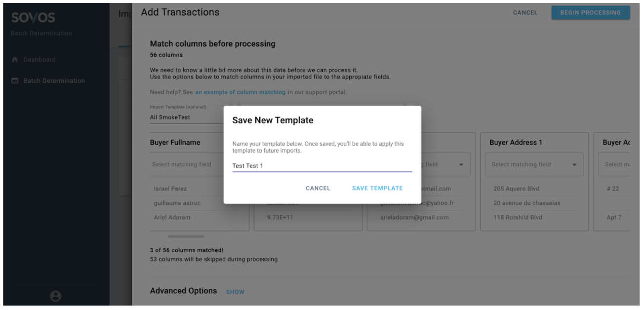Screen dimensions: 644x310
Task: Click the home icon beside Dashboard
Action: [15, 60]
